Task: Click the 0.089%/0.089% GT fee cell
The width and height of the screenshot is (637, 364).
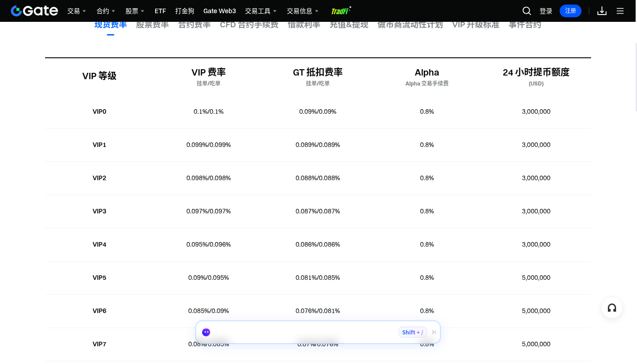Action: tap(318, 145)
